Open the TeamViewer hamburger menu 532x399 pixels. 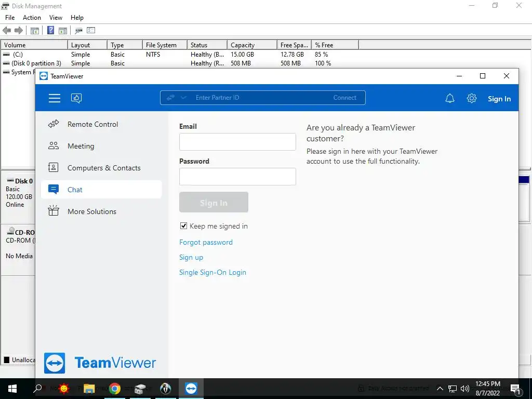(54, 98)
